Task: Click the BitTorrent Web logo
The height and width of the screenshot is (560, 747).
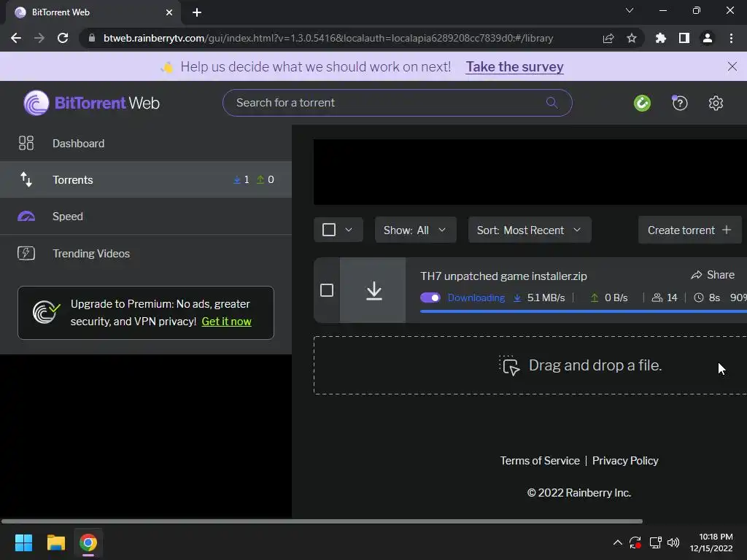Action: coord(91,103)
